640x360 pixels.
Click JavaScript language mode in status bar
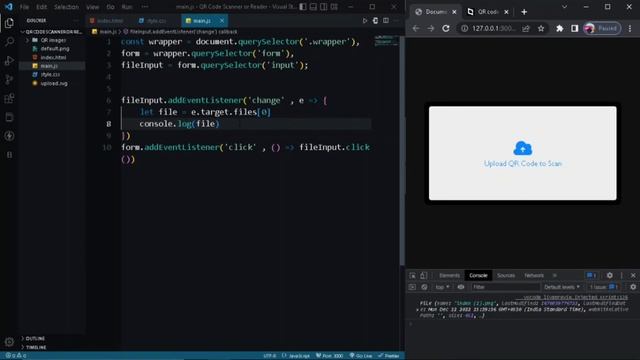(x=299, y=356)
